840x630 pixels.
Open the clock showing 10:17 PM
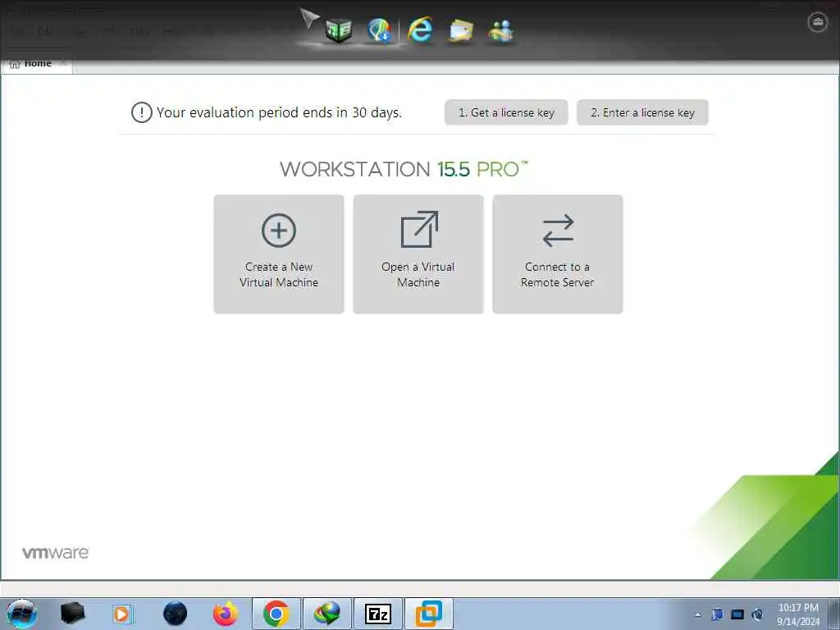(798, 614)
